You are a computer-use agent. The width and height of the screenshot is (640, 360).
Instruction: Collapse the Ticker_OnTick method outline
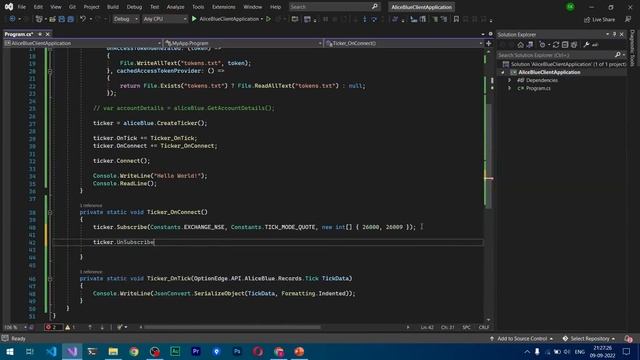50,279
